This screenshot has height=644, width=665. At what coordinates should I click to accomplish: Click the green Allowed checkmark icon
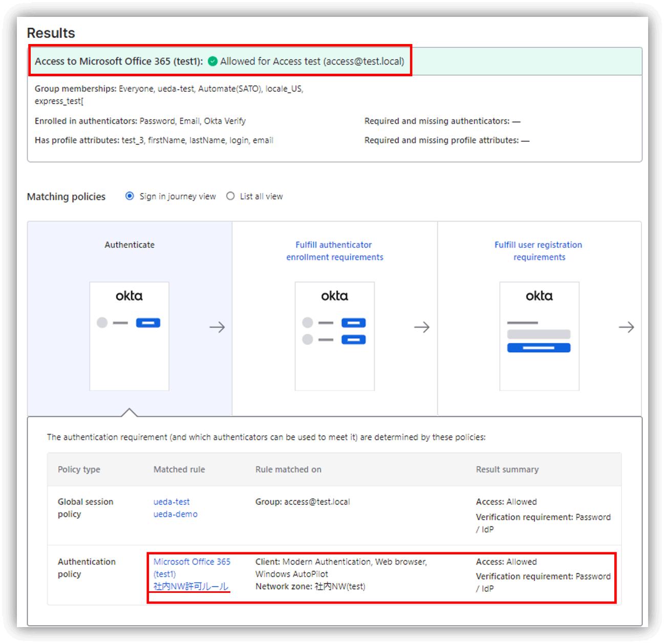click(x=213, y=61)
